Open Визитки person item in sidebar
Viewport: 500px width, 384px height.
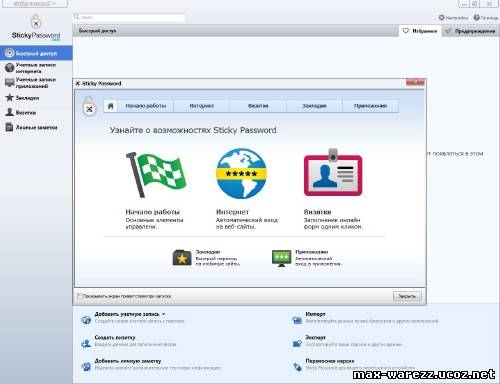tap(36, 112)
